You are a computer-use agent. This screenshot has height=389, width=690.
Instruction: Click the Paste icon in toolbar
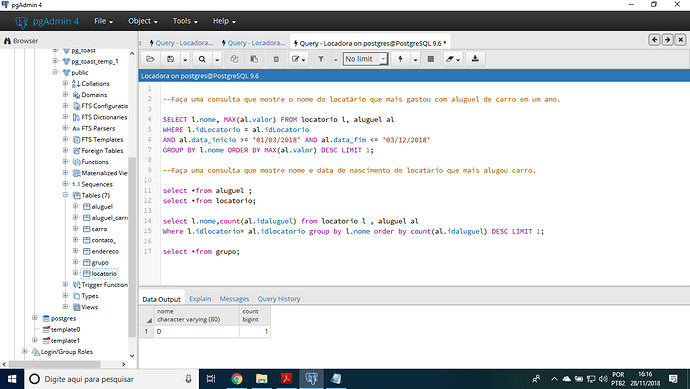point(254,59)
